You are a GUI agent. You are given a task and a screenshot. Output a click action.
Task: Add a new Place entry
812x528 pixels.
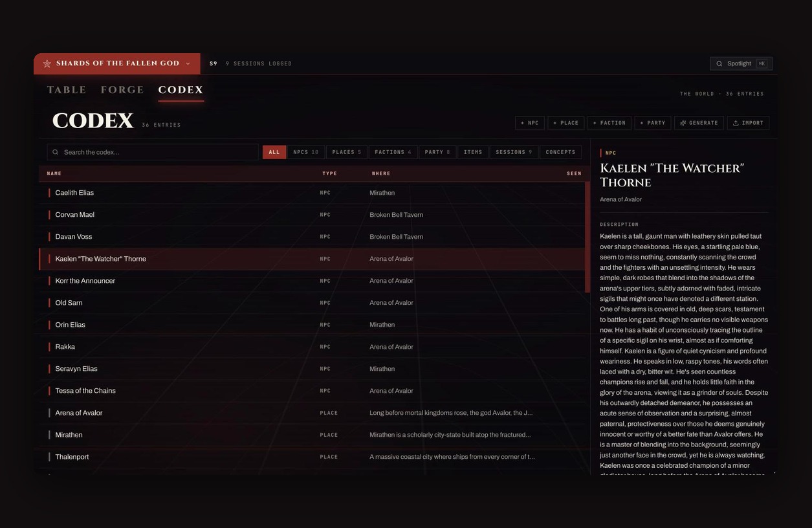click(x=565, y=123)
